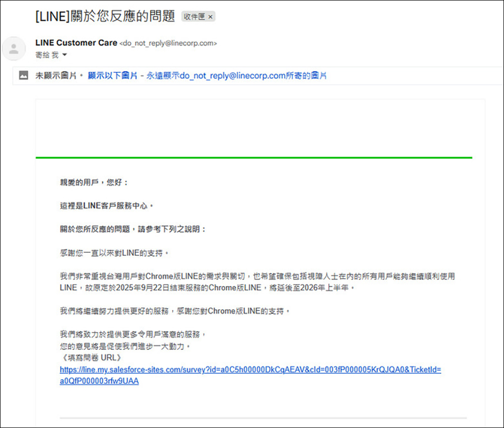Click the sender avatar icon
This screenshot has height=428, width=504.
pos(14,49)
